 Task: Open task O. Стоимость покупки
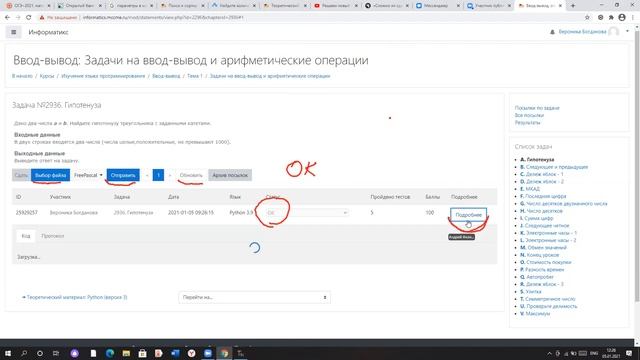point(545,262)
